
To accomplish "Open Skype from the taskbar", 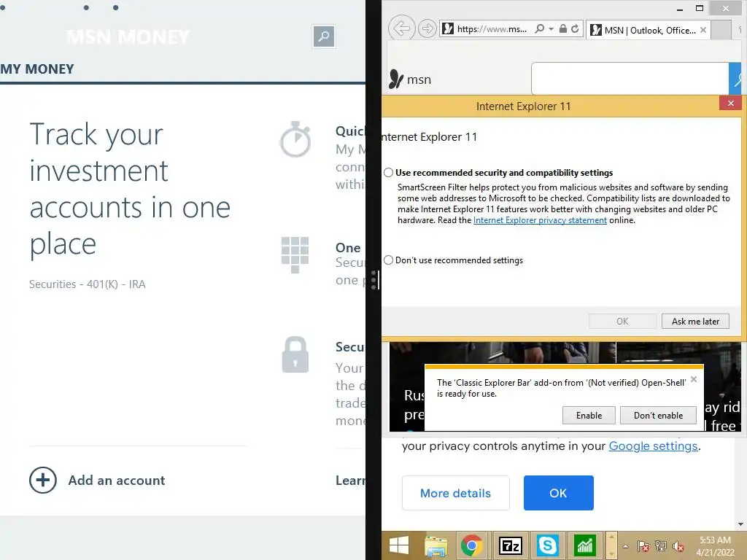I will point(547,545).
